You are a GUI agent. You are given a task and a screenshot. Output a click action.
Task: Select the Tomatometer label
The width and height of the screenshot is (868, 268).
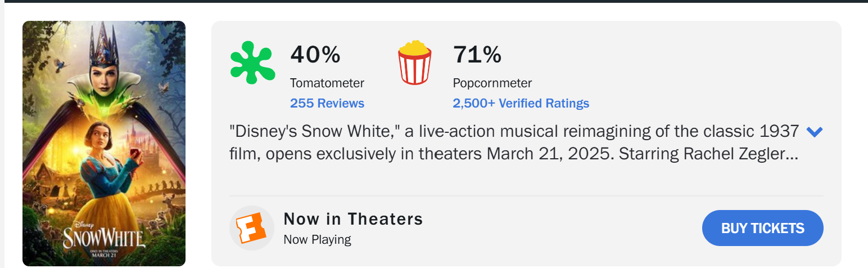pyautogui.click(x=327, y=83)
